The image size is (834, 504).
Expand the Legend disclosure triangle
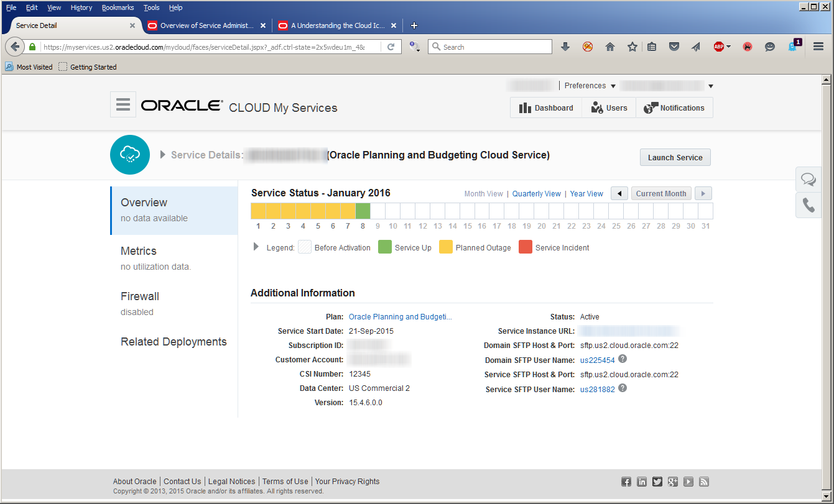256,247
